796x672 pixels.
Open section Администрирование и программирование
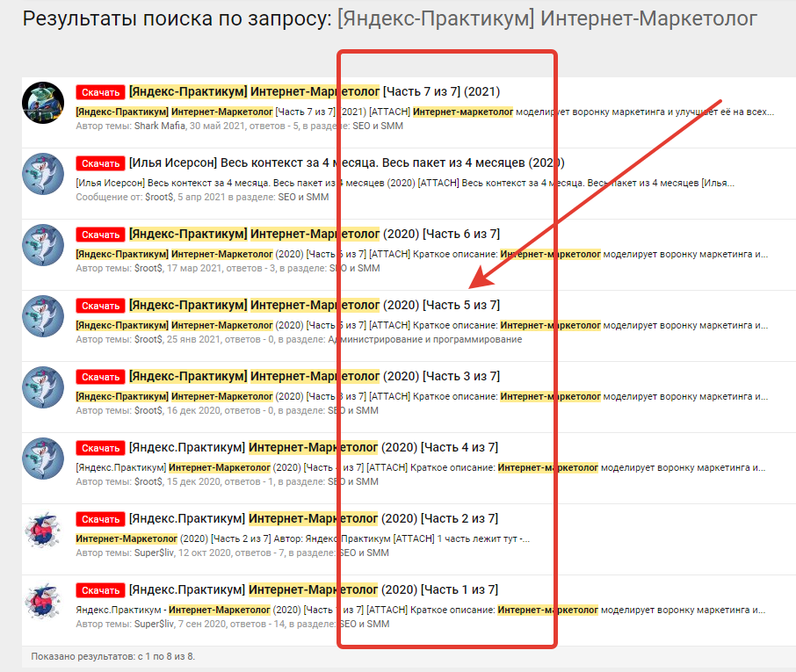pyautogui.click(x=425, y=339)
